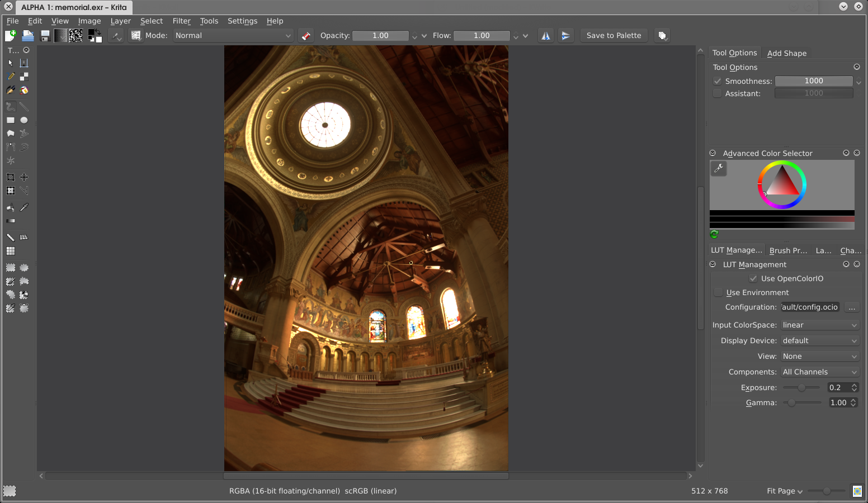Pick the Fill bucket tool
This screenshot has height=503, width=868.
coord(10,207)
